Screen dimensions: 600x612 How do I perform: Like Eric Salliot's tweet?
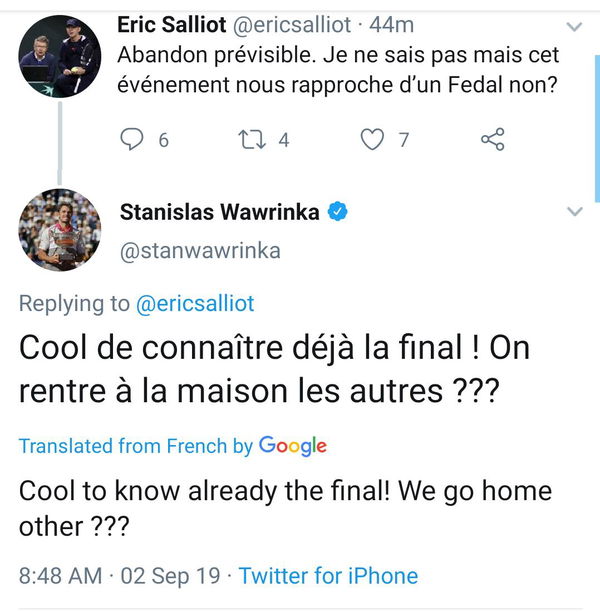(x=373, y=140)
